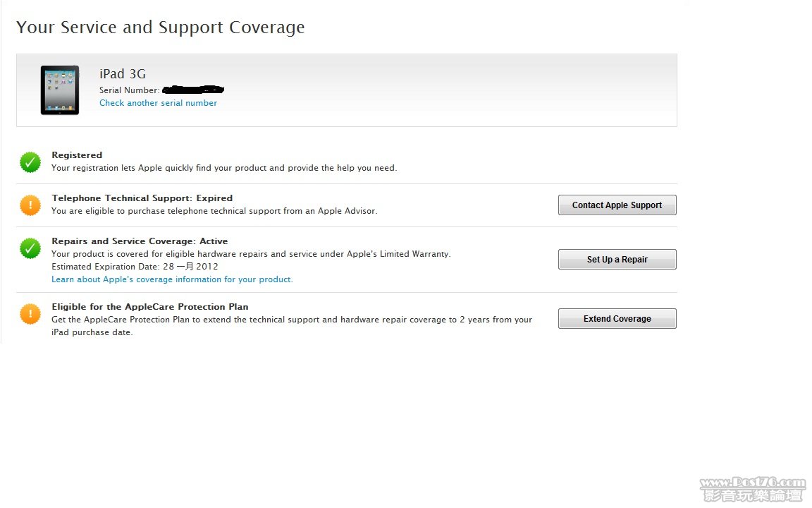
Task: Click the orange warning icon for AppleCare Protection Plan
Action: (x=30, y=313)
